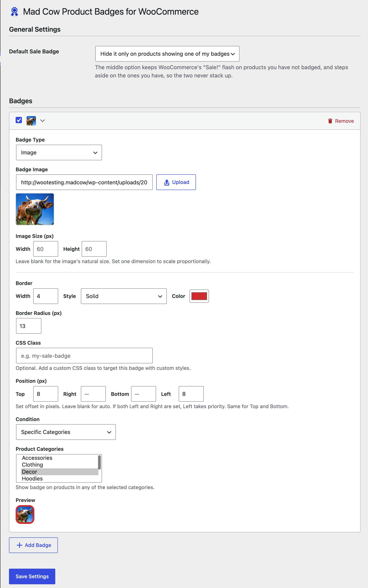Image resolution: width=368 pixels, height=588 pixels.
Task: Click the red trash icon beside Remove
Action: pos(330,121)
